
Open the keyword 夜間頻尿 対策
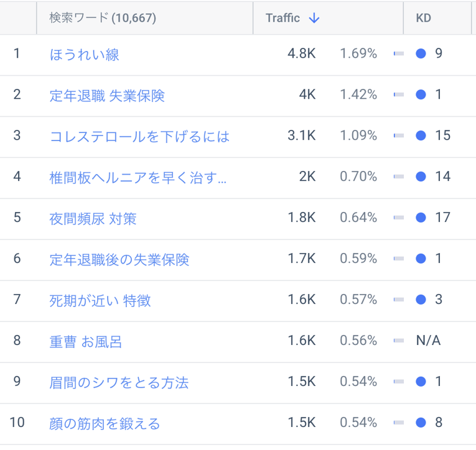coord(93,219)
